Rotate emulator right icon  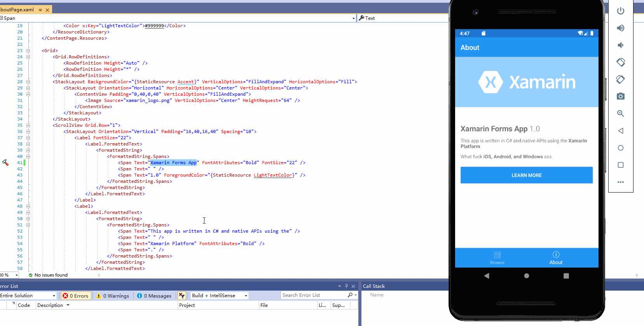[621, 79]
